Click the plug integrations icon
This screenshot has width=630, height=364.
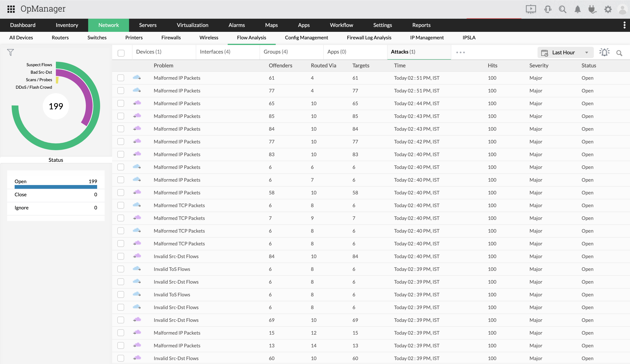point(592,9)
